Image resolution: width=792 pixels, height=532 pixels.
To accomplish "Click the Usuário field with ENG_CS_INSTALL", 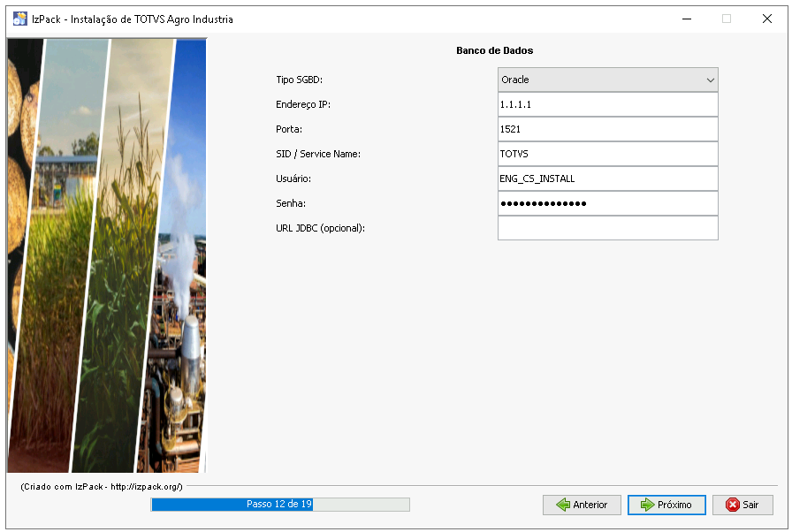I will (x=607, y=179).
